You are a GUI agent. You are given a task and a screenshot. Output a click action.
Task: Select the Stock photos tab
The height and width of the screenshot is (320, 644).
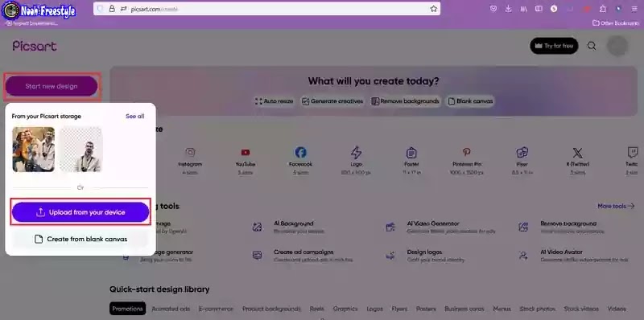click(x=537, y=309)
